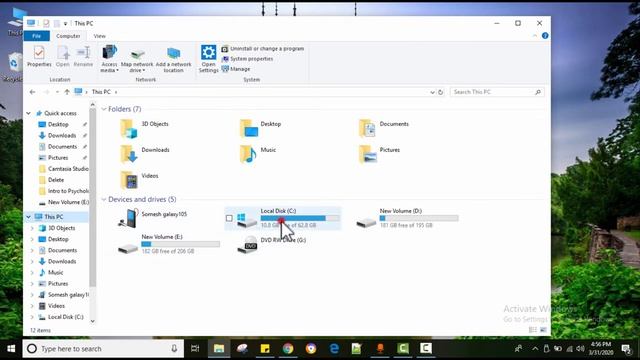Open Google Chrome from the taskbar
Viewport: 640px width, 360px height.
288,349
